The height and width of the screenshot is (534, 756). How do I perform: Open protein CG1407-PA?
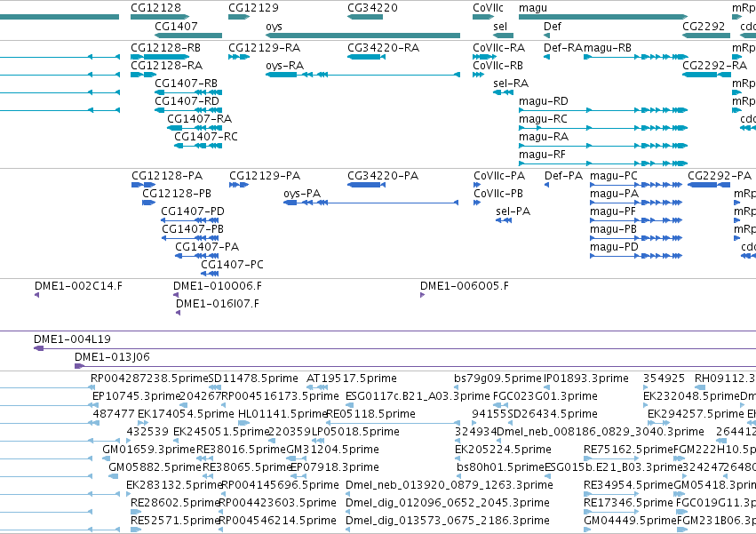[207, 247]
